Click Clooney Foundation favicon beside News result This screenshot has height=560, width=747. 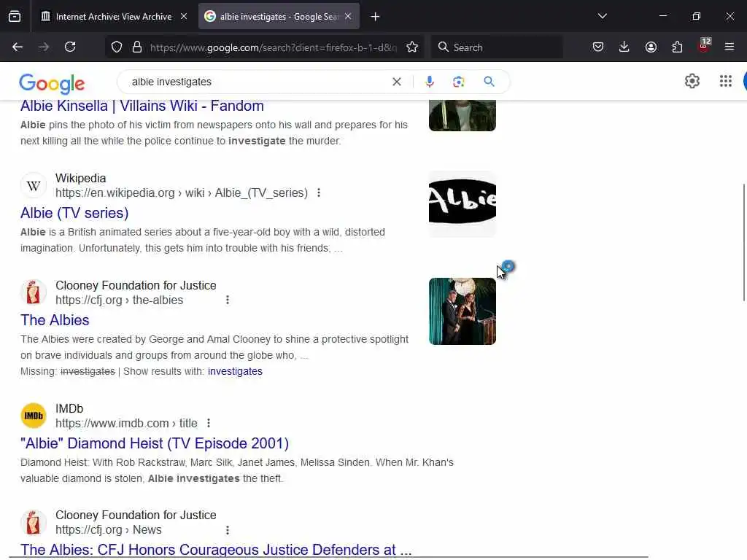tap(34, 522)
